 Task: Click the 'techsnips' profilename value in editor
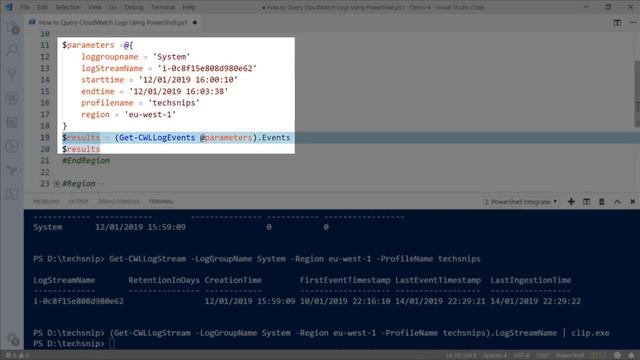click(174, 103)
